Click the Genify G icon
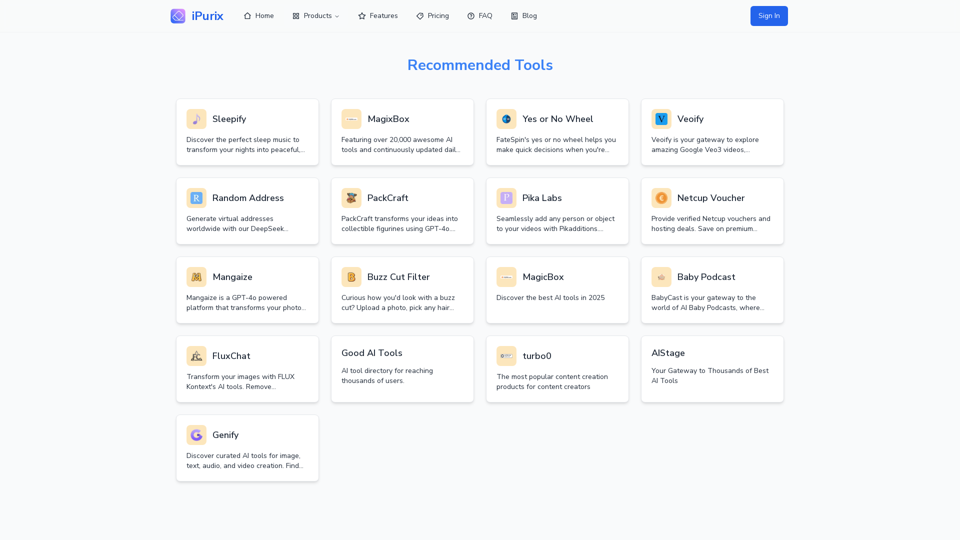This screenshot has width=960, height=540. pyautogui.click(x=197, y=435)
